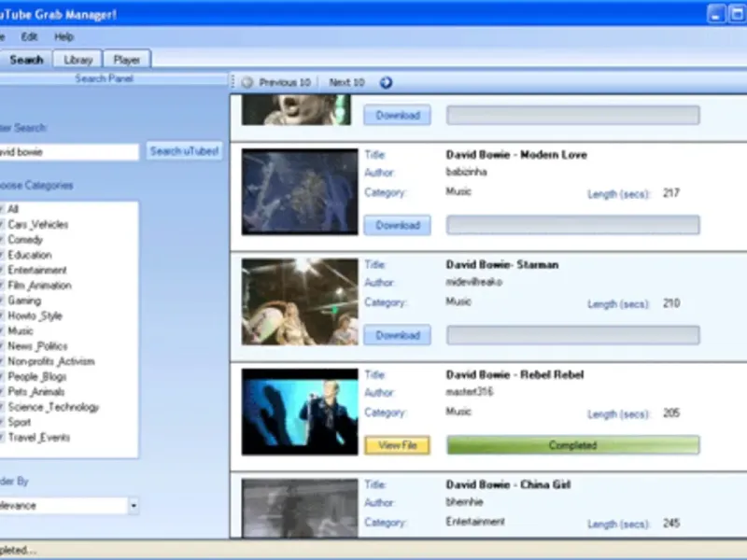Screen dimensions: 747x560
Task: Click Previous 10 label in toolbar
Action: tap(285, 82)
